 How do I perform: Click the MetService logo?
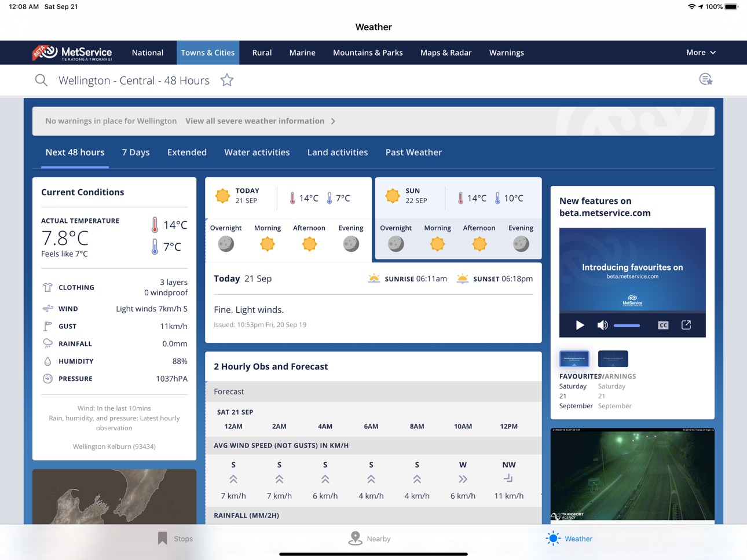click(x=72, y=53)
